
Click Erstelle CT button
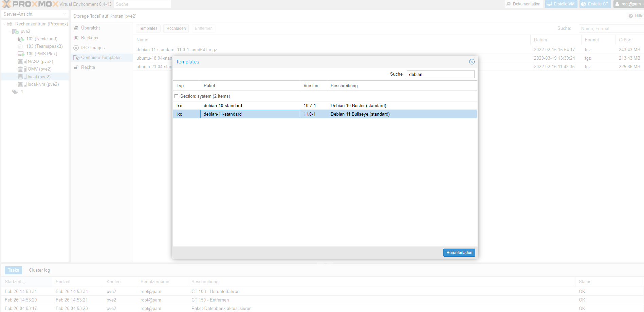click(595, 4)
